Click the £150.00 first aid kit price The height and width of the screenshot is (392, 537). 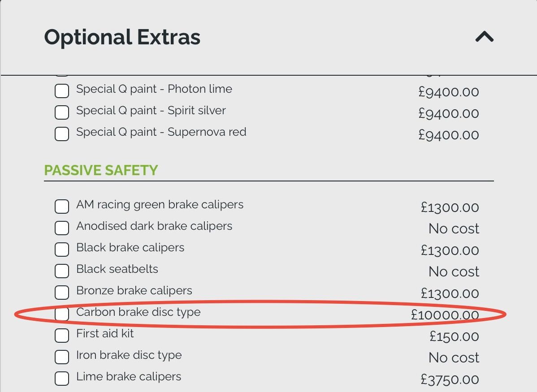tap(454, 336)
